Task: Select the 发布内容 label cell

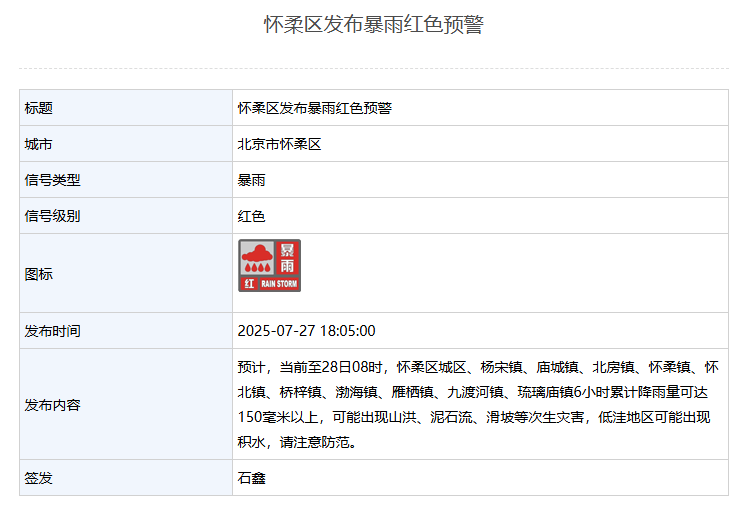Action: [x=126, y=404]
